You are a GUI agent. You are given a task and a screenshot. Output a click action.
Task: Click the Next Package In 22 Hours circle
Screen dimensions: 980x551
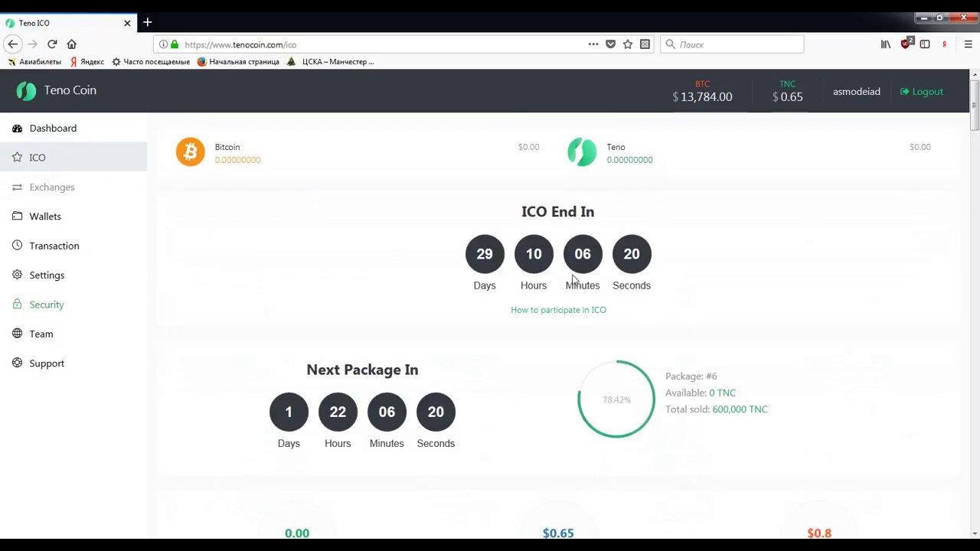[338, 412]
